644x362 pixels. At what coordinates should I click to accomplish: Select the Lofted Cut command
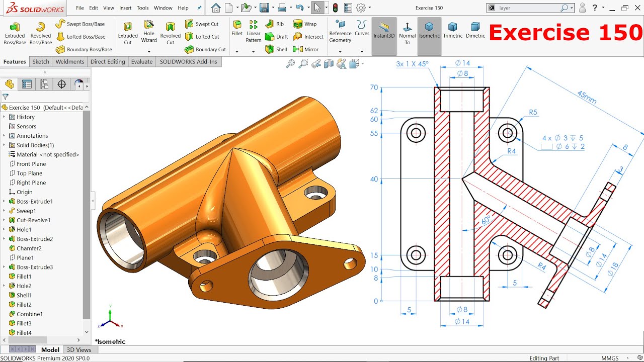point(202,37)
